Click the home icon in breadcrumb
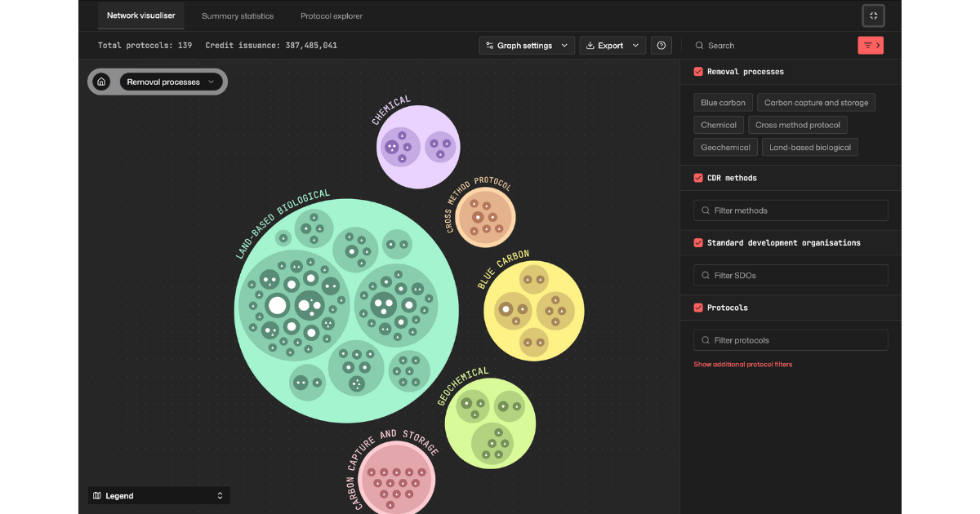980x514 pixels. pyautogui.click(x=101, y=82)
